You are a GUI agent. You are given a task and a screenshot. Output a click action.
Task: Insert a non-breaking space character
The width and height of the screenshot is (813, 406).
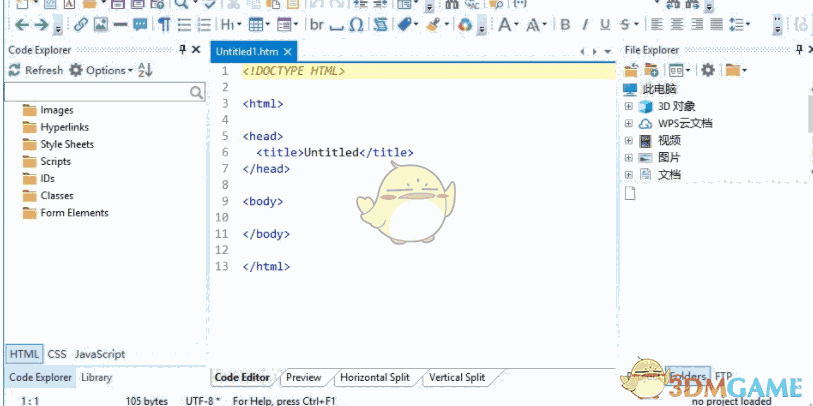coord(337,26)
